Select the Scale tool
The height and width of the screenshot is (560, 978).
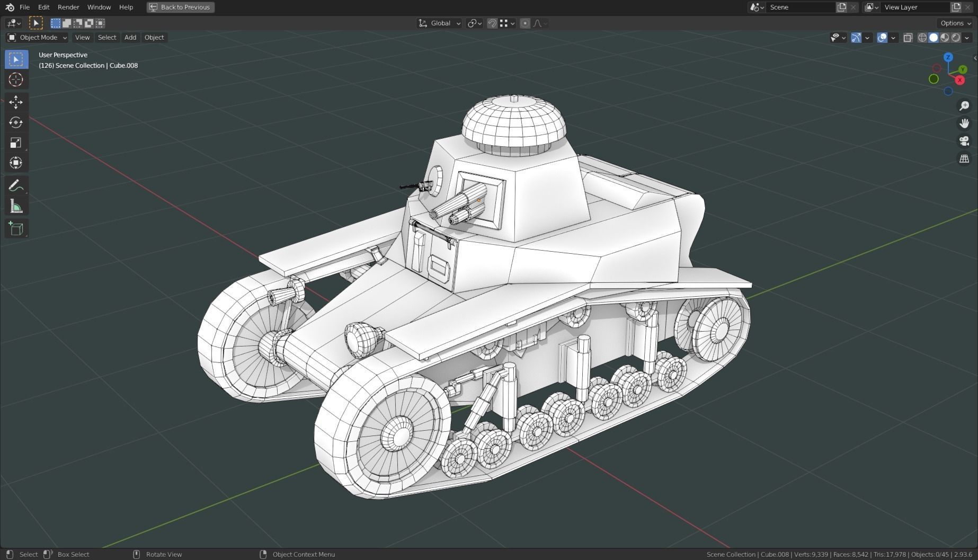pos(16,143)
